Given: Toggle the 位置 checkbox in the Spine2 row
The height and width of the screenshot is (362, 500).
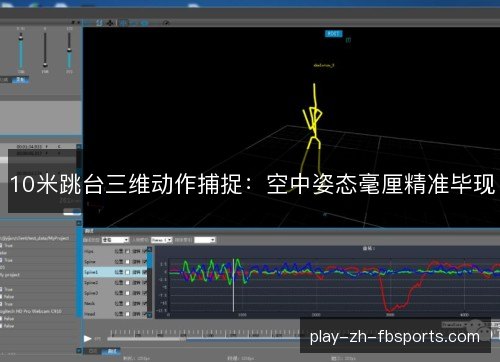Looking at the screenshot, I should click(127, 282).
